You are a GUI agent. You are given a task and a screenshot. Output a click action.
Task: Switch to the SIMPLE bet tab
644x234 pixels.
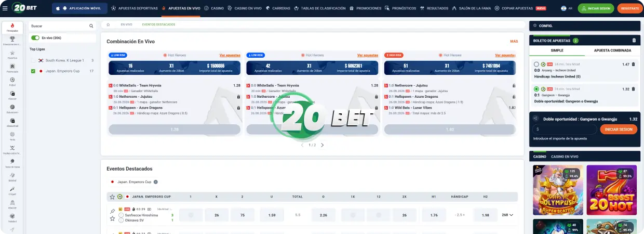click(x=557, y=50)
